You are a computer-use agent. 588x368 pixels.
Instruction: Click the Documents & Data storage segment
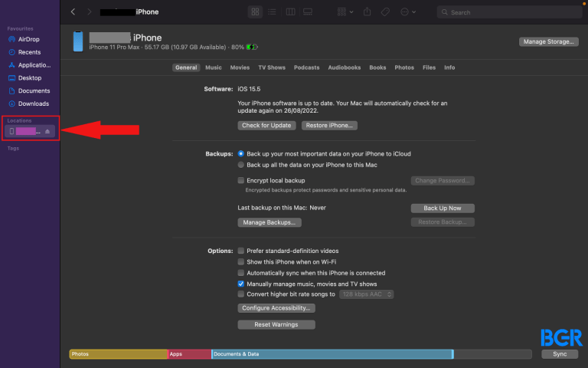point(332,354)
